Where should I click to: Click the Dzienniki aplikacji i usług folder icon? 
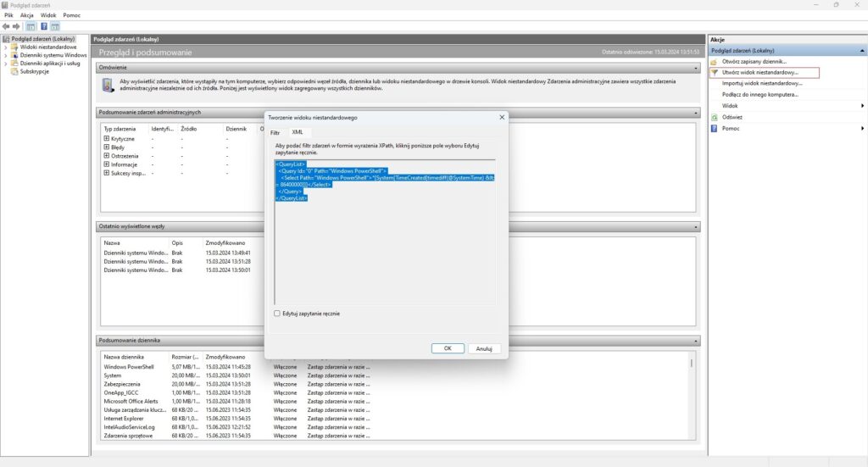pyautogui.click(x=15, y=63)
